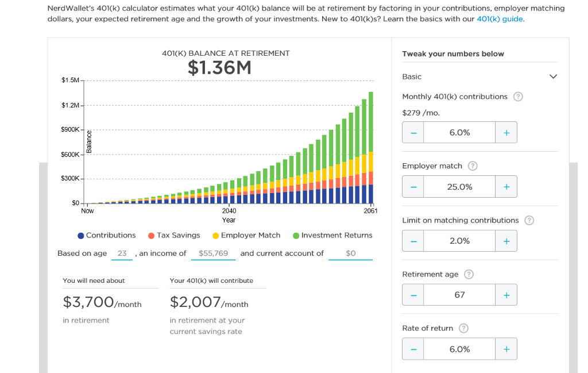Increase Employer match with the plus button
The height and width of the screenshot is (373, 588).
(506, 186)
